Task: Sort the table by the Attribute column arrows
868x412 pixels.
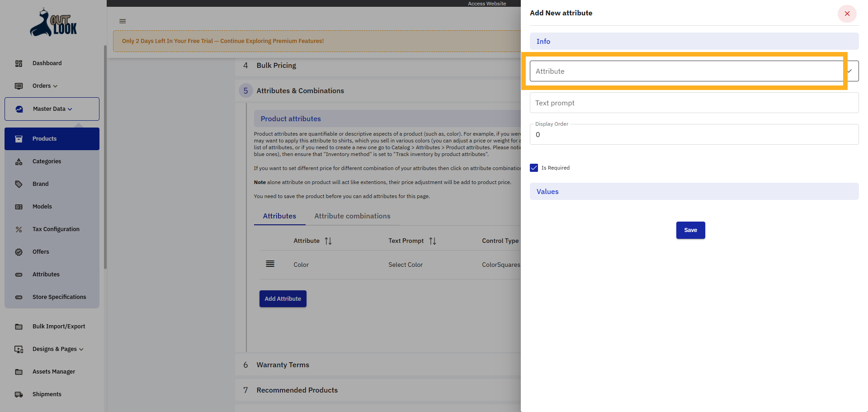Action: click(328, 241)
